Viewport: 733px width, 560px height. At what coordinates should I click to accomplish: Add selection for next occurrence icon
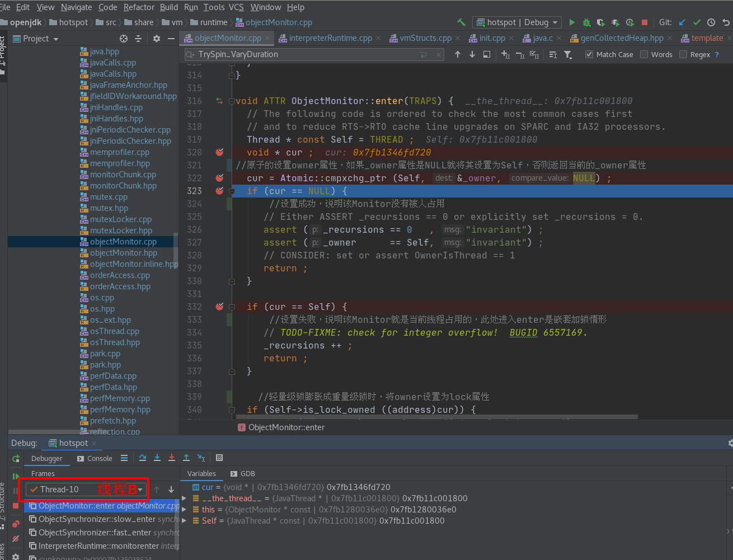505,54
